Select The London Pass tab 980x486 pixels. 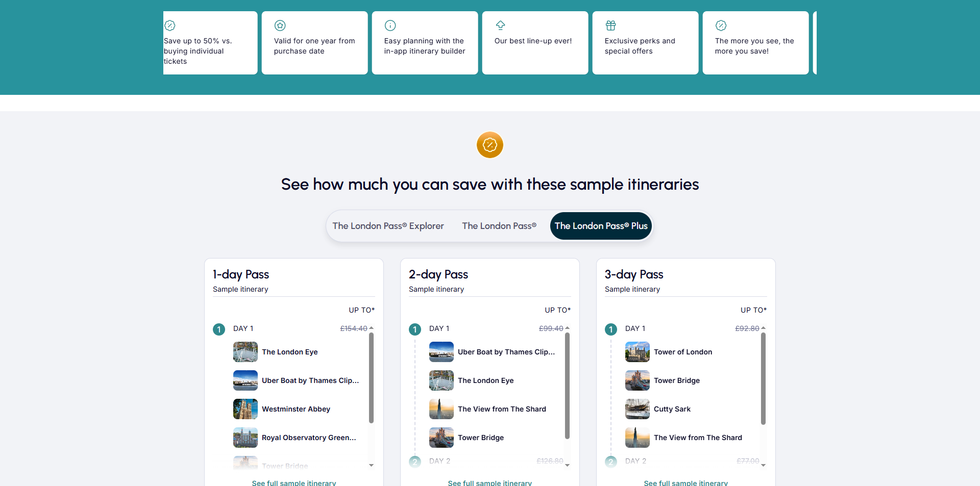coord(499,226)
